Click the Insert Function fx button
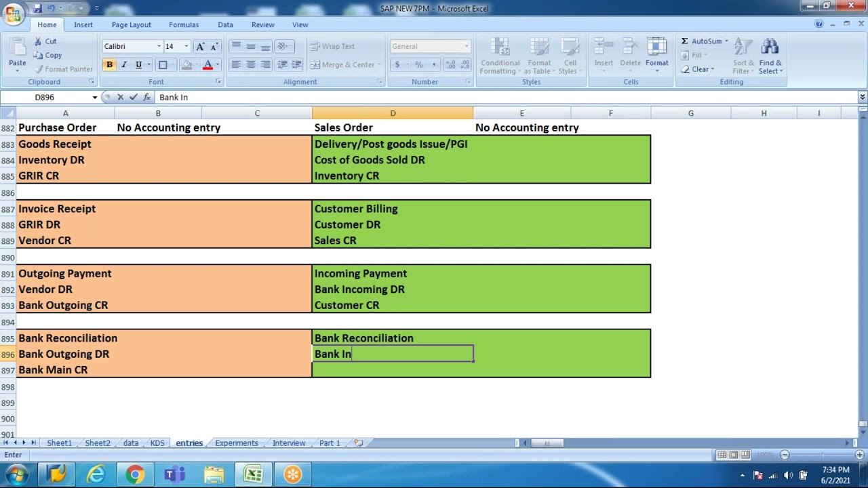 pyautogui.click(x=146, y=98)
